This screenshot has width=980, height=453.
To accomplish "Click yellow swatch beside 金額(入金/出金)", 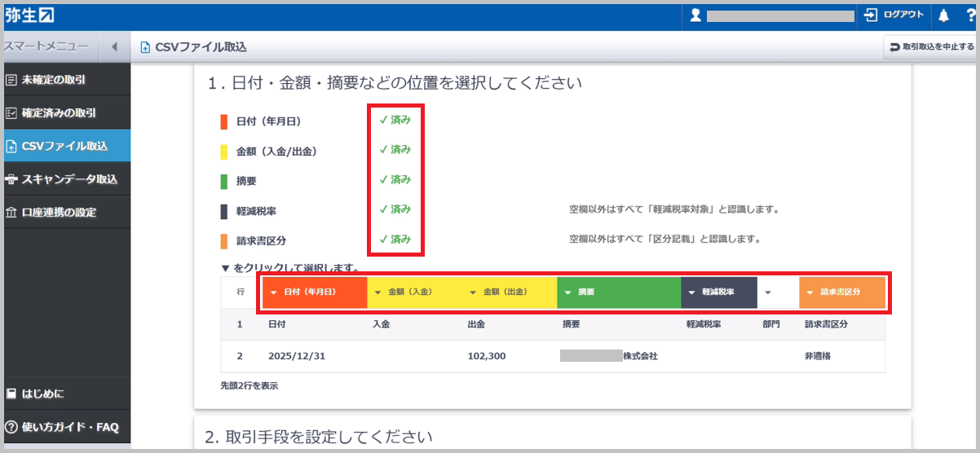I will pyautogui.click(x=224, y=152).
